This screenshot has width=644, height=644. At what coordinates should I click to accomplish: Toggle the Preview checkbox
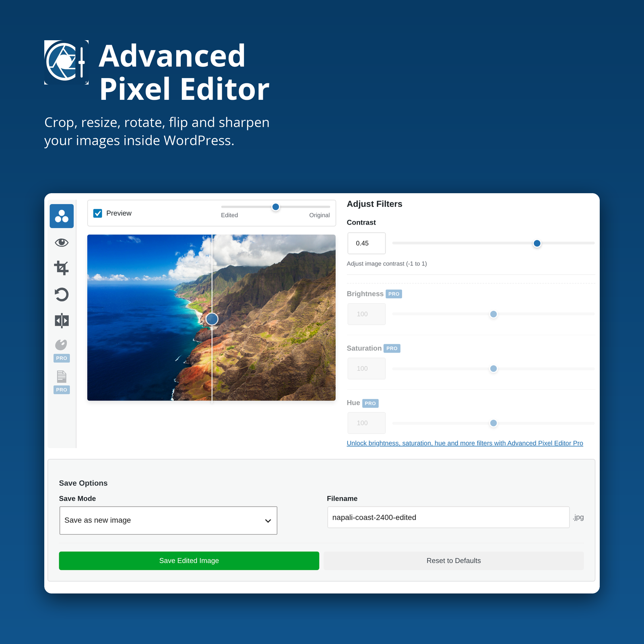[x=98, y=213]
